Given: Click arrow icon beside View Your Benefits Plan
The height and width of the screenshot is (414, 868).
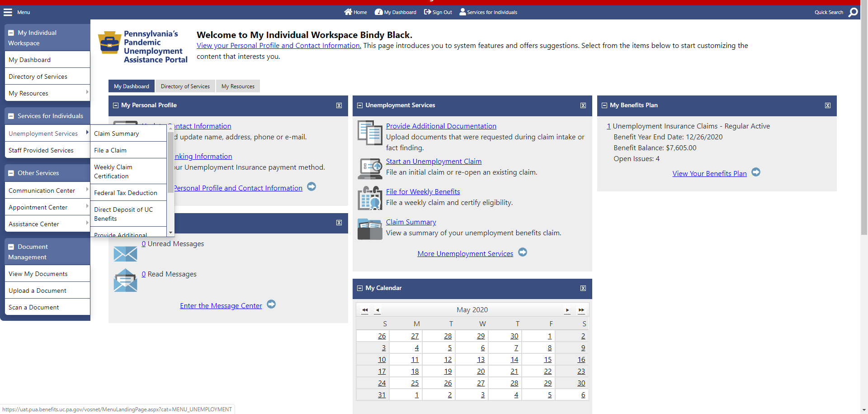Looking at the screenshot, I should pyautogui.click(x=756, y=172).
